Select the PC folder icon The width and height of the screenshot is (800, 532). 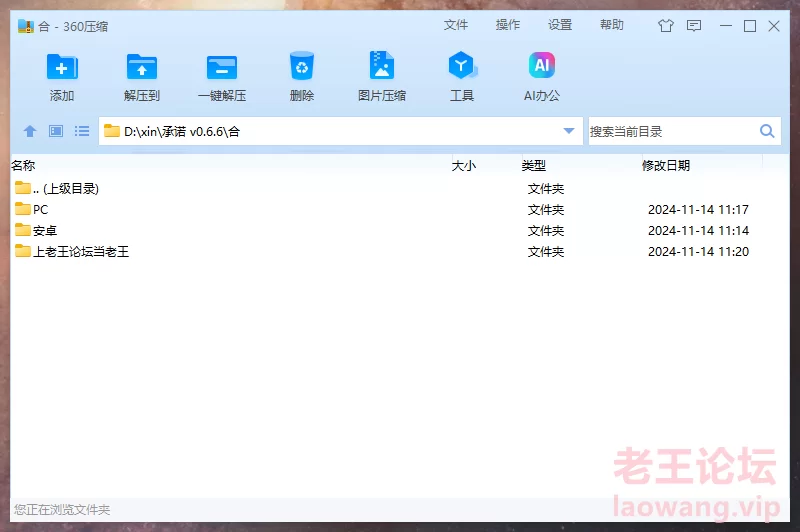pyautogui.click(x=22, y=209)
